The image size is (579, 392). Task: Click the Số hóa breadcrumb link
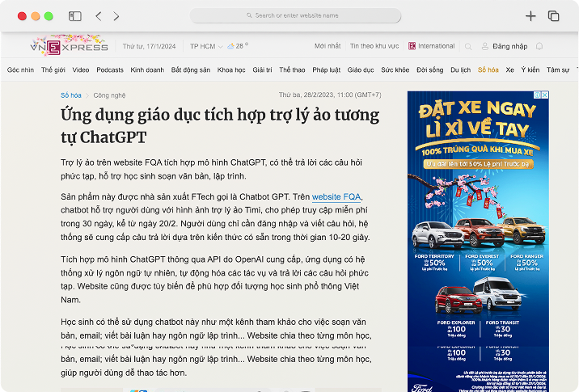(x=71, y=95)
